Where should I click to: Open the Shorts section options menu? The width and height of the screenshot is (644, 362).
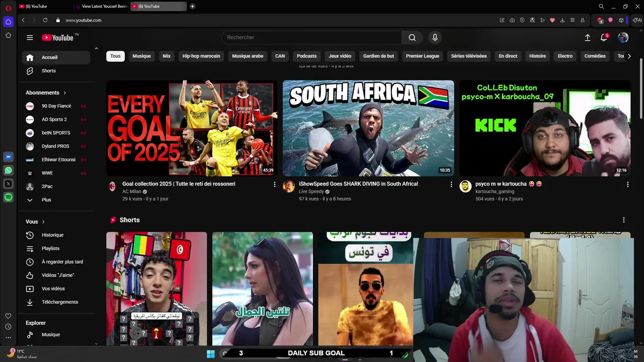pyautogui.click(x=623, y=220)
